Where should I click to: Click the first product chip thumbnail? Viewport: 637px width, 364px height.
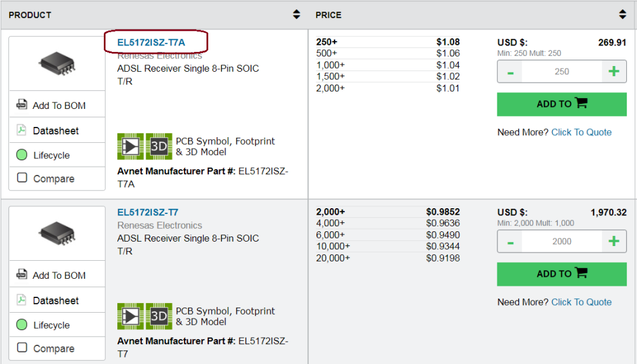[x=57, y=63]
